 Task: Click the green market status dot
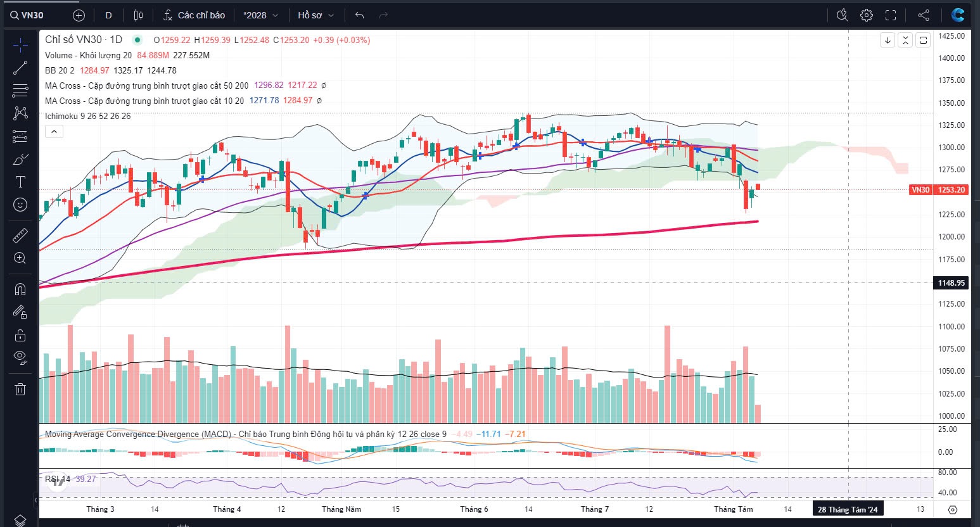137,40
